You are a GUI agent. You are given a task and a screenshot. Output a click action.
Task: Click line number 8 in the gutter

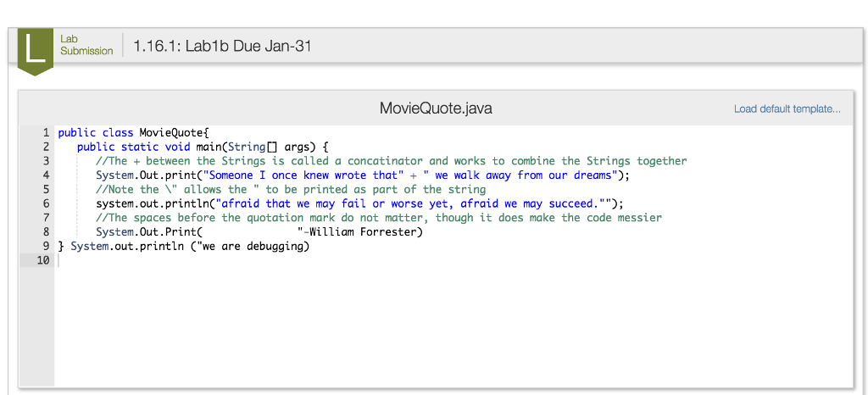click(x=46, y=232)
